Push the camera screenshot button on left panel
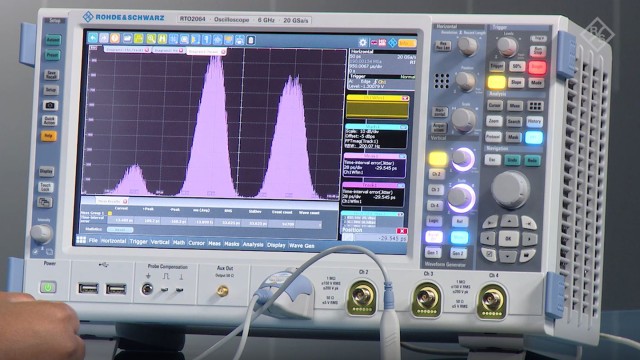 [50, 105]
